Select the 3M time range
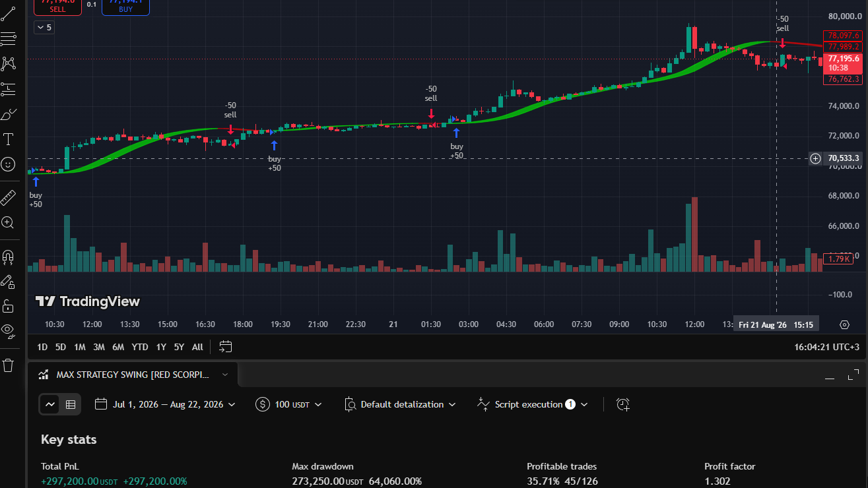868x488 pixels. [98, 347]
